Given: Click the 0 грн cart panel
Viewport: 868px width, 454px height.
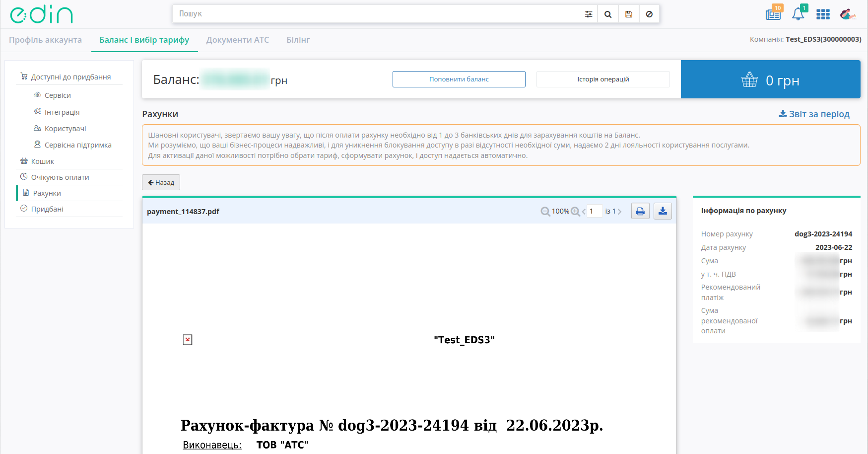Looking at the screenshot, I should tap(770, 79).
